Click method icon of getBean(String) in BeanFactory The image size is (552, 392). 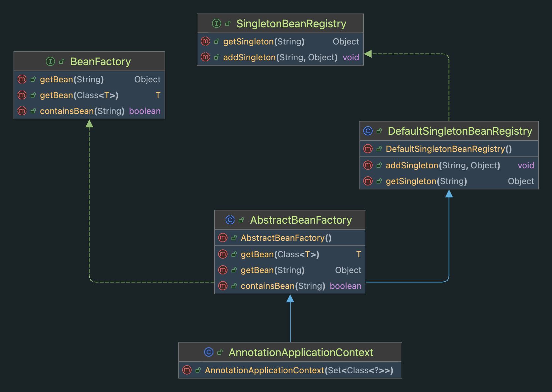[x=22, y=79]
